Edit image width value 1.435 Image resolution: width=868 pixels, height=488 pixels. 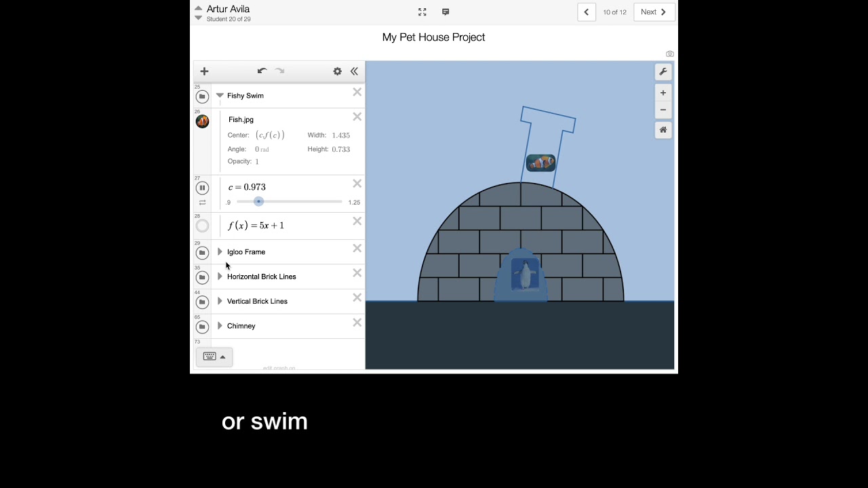click(341, 136)
